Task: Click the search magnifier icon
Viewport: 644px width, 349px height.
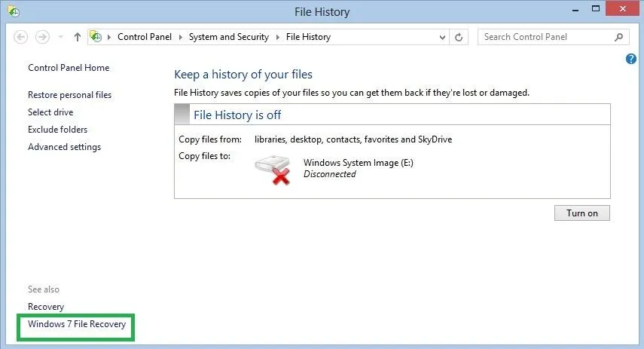Action: click(618, 38)
